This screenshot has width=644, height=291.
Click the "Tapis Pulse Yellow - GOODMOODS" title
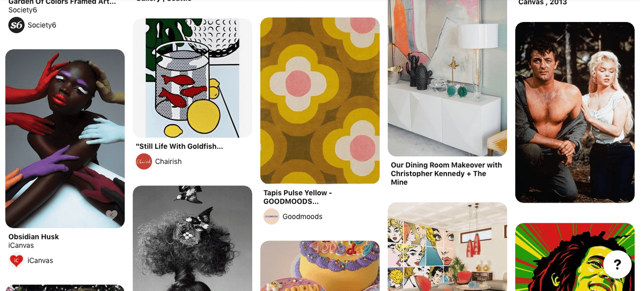click(298, 197)
